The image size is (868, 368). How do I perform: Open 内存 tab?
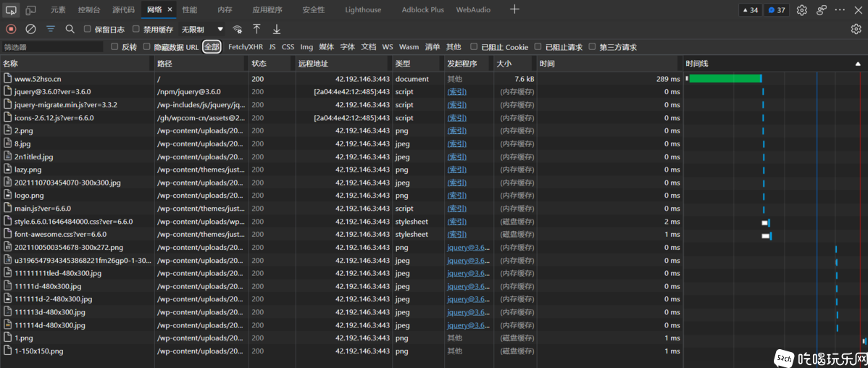pos(225,10)
